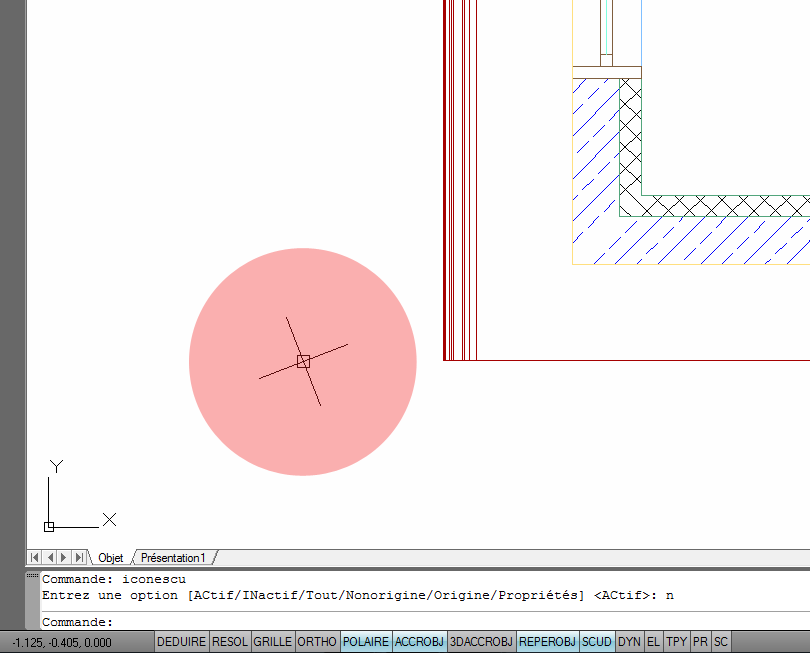Toggle the DEDUIRE status bar button
810x653 pixels.
click(181, 641)
